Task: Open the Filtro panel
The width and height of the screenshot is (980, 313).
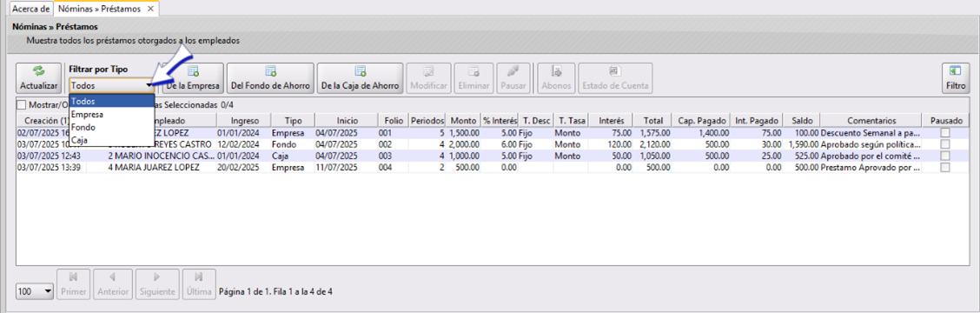Action: pyautogui.click(x=955, y=78)
